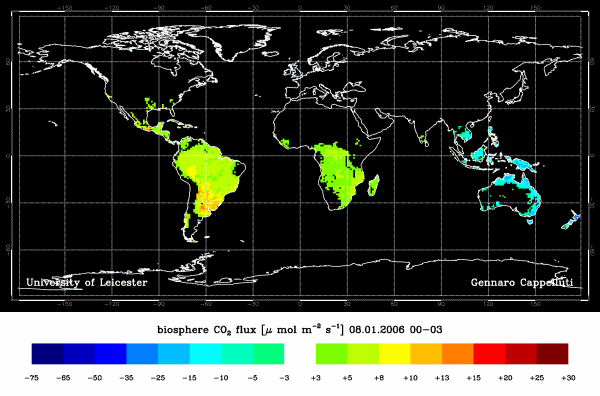The height and width of the screenshot is (396, 600).
Task: Select the swatch between -65 and -50
Action: point(79,354)
